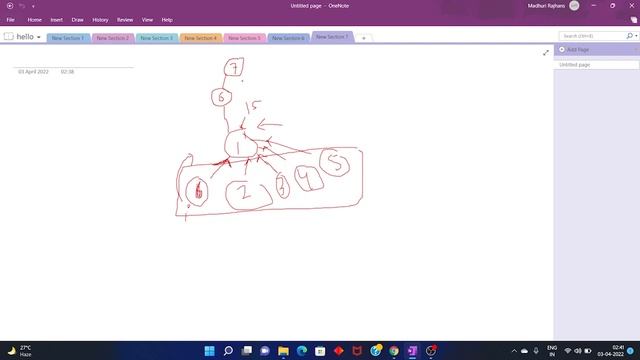Show hidden system tray icons

514,351
